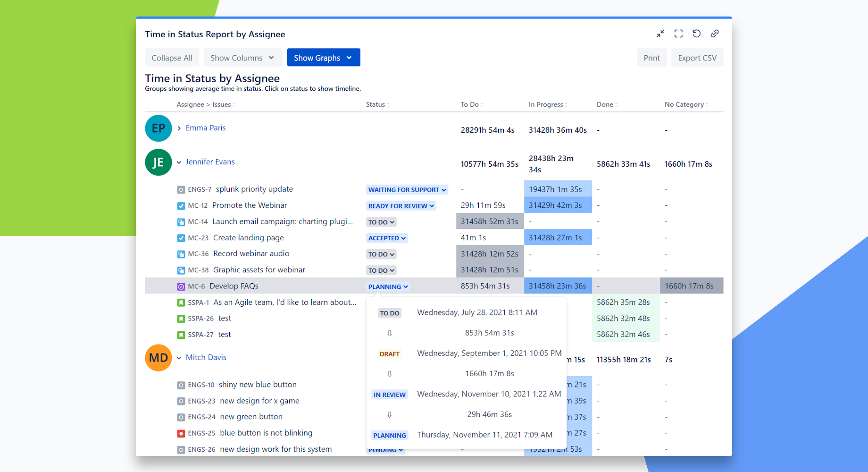Click the purple epic icon beside MC-6
The height and width of the screenshot is (472, 868).
181,286
